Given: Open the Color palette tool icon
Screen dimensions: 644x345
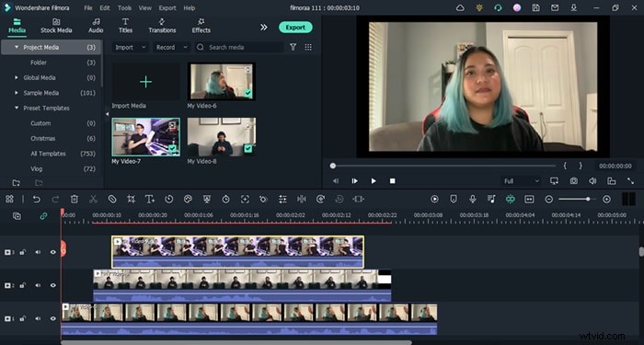Looking at the screenshot, I should [x=188, y=200].
